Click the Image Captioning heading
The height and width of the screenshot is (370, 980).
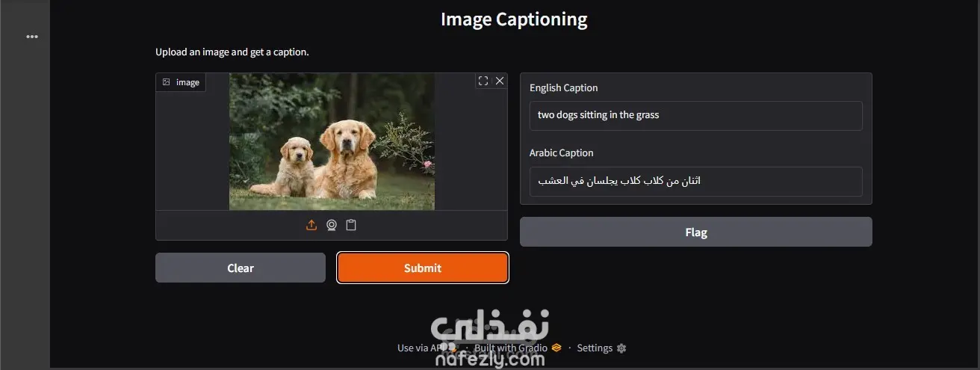[514, 19]
